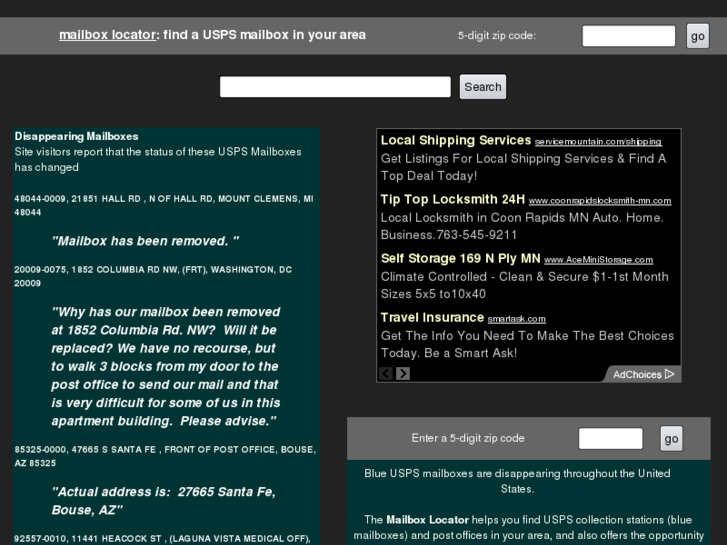Open www.coonrapidslocksmith-mn.com link
Image resolution: width=727 pixels, height=545 pixels.
(x=599, y=200)
